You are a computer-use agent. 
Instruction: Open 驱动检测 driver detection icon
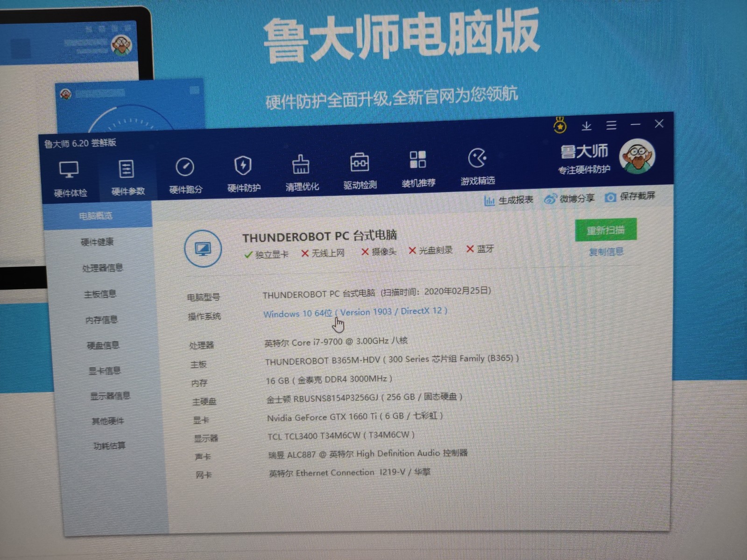[359, 162]
